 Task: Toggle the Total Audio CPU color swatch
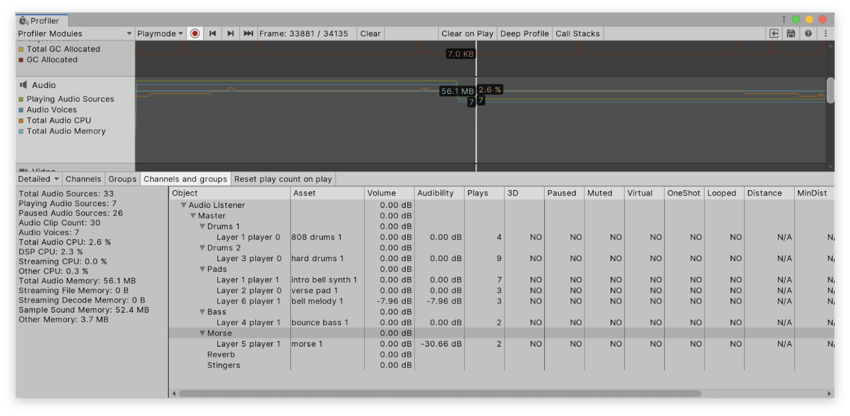tap(22, 121)
